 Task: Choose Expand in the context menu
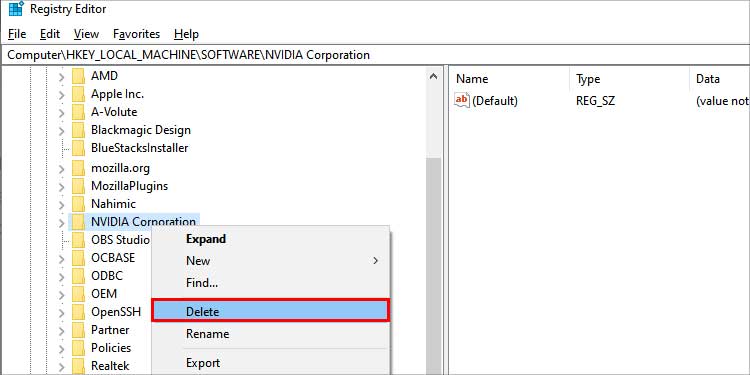271,239
